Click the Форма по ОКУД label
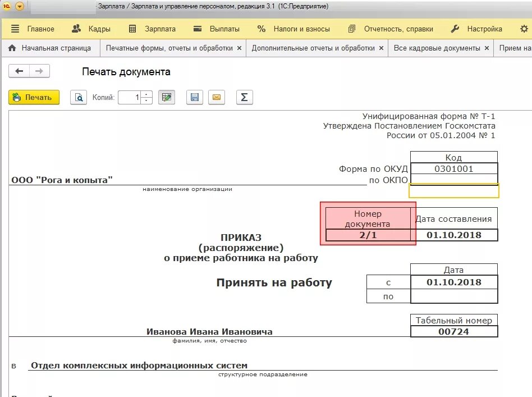 [373, 169]
